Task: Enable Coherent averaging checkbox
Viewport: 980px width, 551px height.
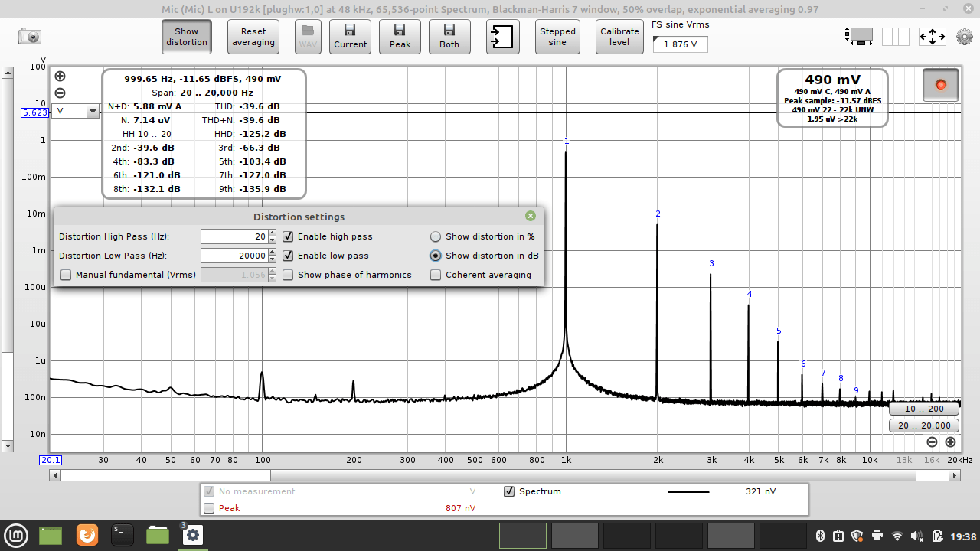Action: [436, 275]
